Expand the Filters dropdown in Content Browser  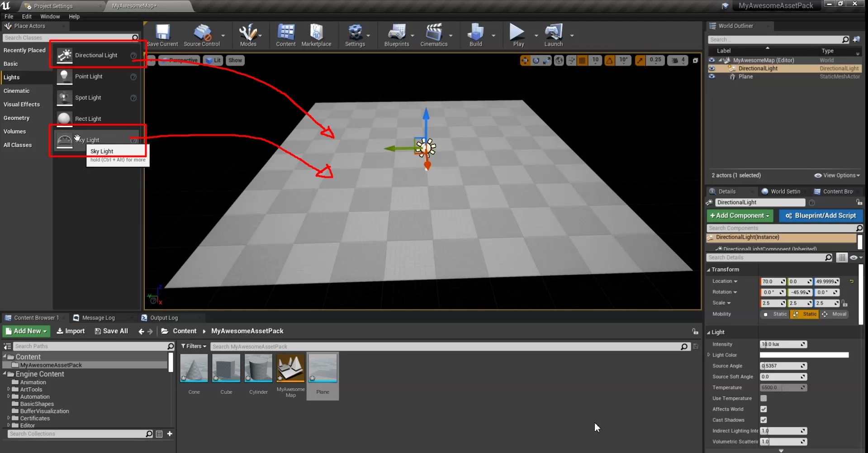click(194, 346)
